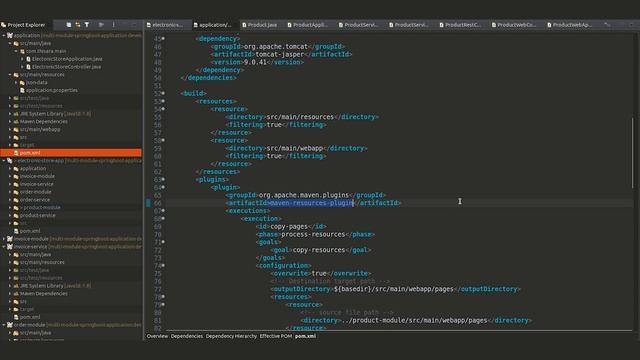Switch to ProductWebCo... editor tab
Image resolution: width=640 pixels, height=360 pixels.
(516, 25)
